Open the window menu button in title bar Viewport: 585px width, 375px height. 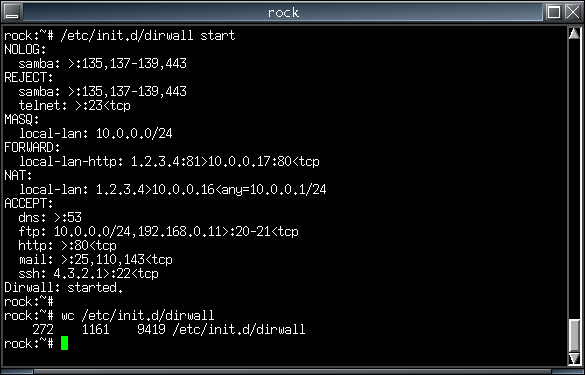(12, 12)
